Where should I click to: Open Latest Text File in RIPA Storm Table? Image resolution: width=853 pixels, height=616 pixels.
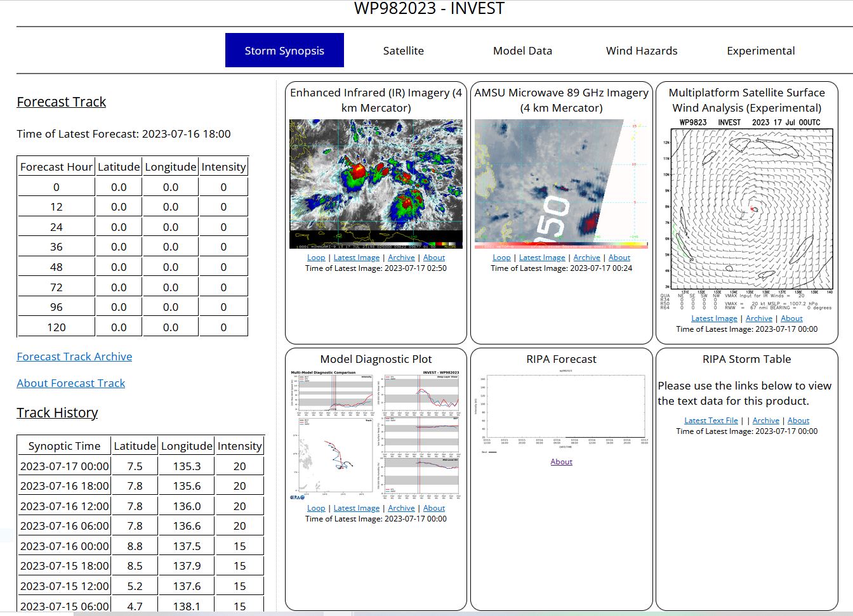coord(711,421)
